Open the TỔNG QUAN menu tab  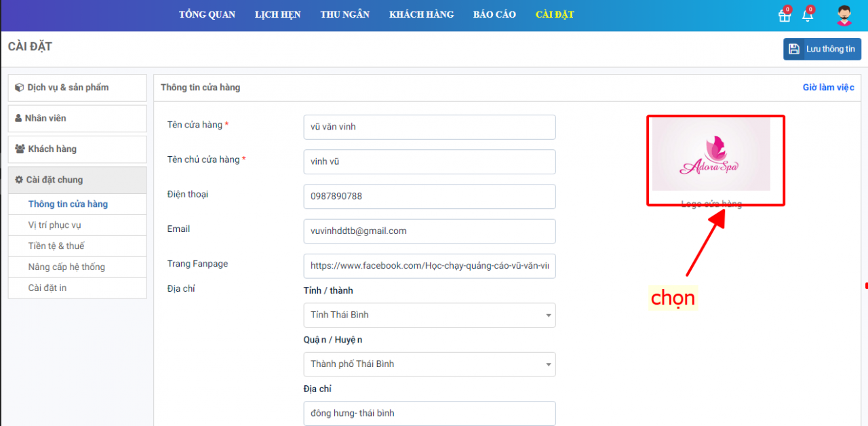(x=207, y=15)
